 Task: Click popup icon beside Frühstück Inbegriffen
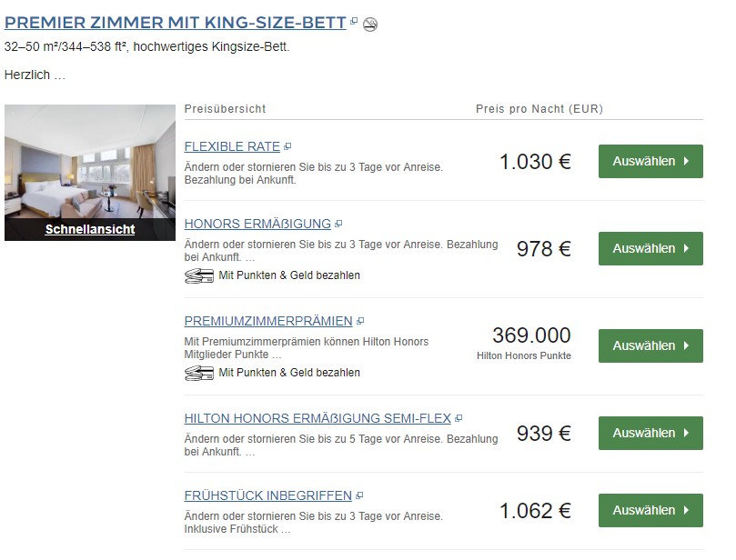point(360,495)
